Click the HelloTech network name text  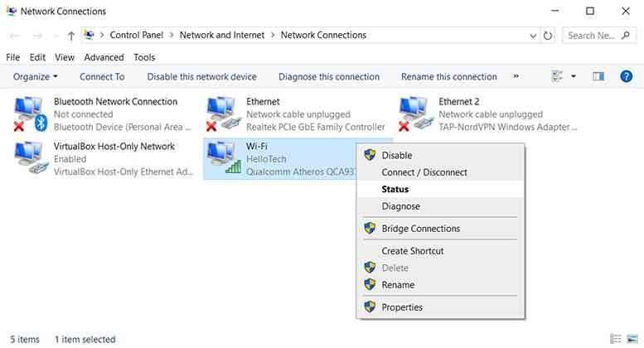click(266, 159)
